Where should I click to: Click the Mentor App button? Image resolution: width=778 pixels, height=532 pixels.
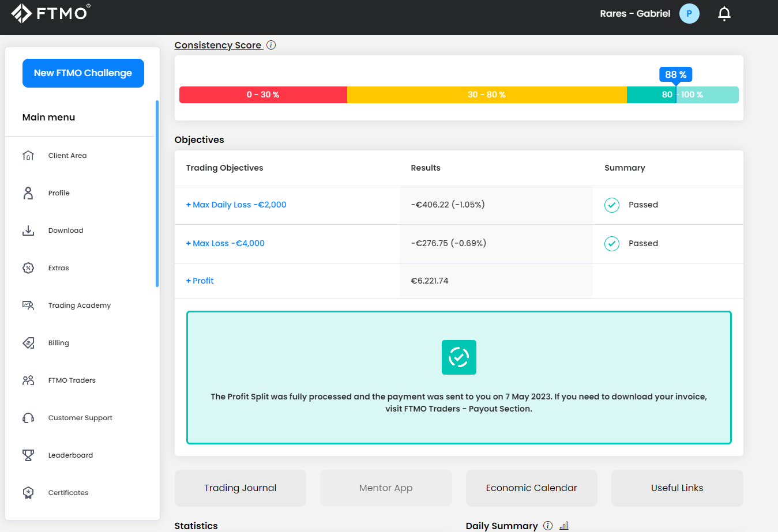(386, 488)
